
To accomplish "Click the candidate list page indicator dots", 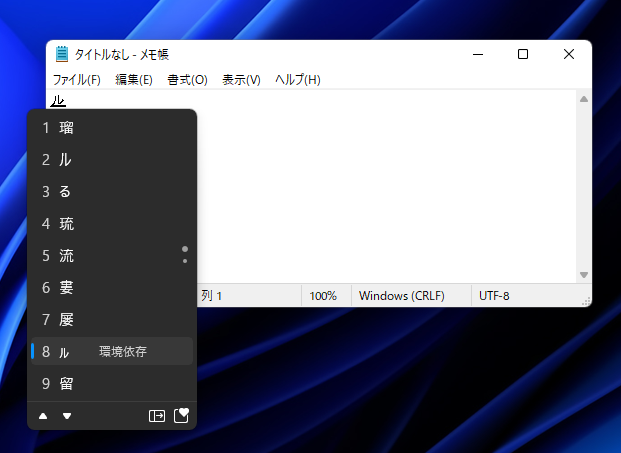I will click(185, 255).
